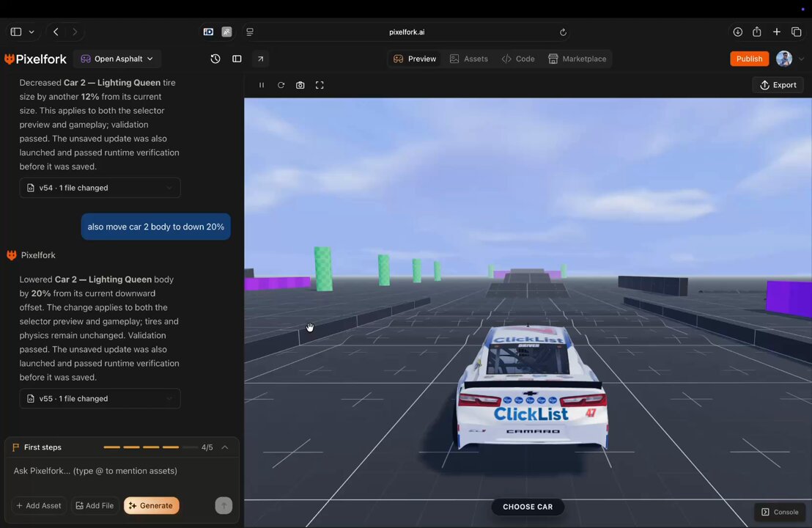Click the Pixelfork logo
Viewport: 812px width, 528px height.
click(35, 59)
